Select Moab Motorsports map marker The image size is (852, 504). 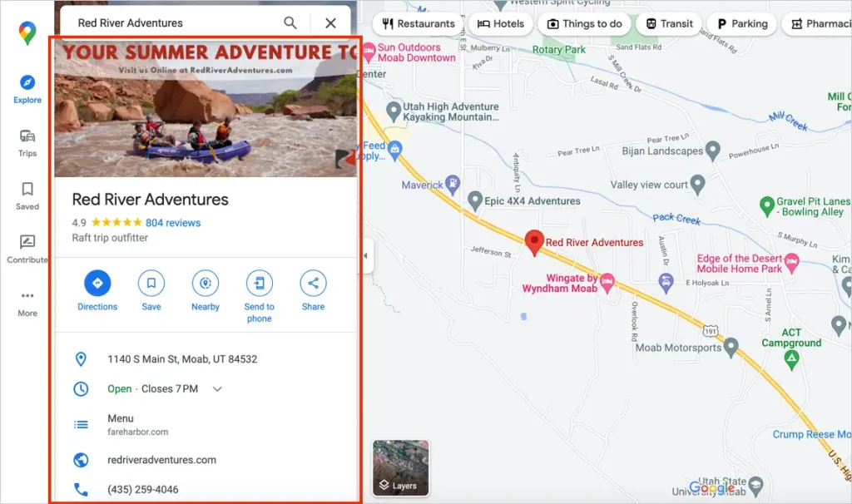[x=731, y=347]
